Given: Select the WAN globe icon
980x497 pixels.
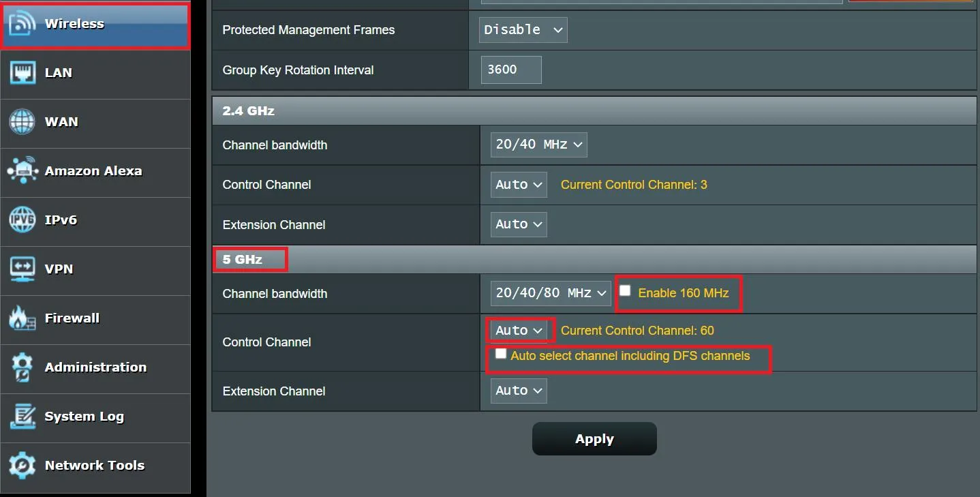Looking at the screenshot, I should coord(22,122).
